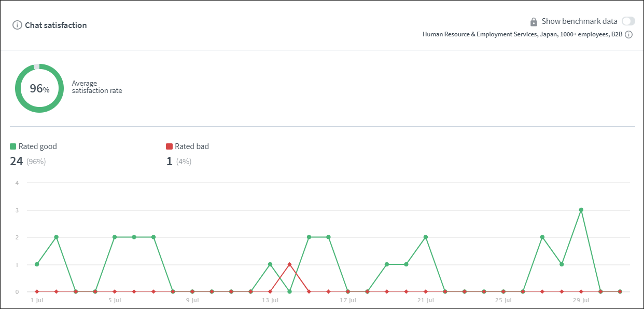Click the Rated bad count of 1
This screenshot has width=644, height=309.
point(169,161)
